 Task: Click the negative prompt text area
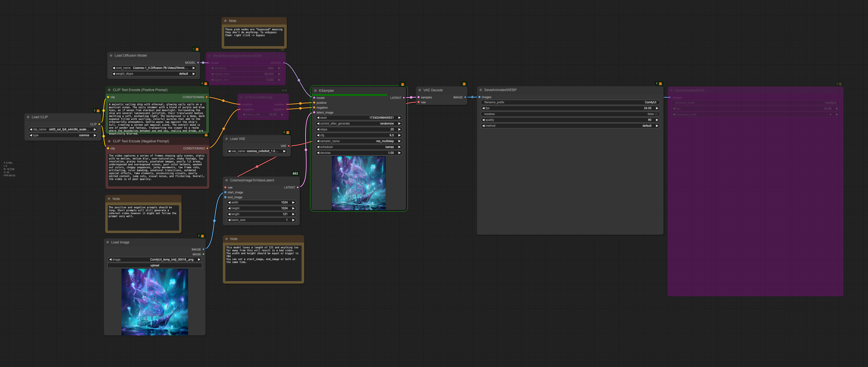pos(157,170)
